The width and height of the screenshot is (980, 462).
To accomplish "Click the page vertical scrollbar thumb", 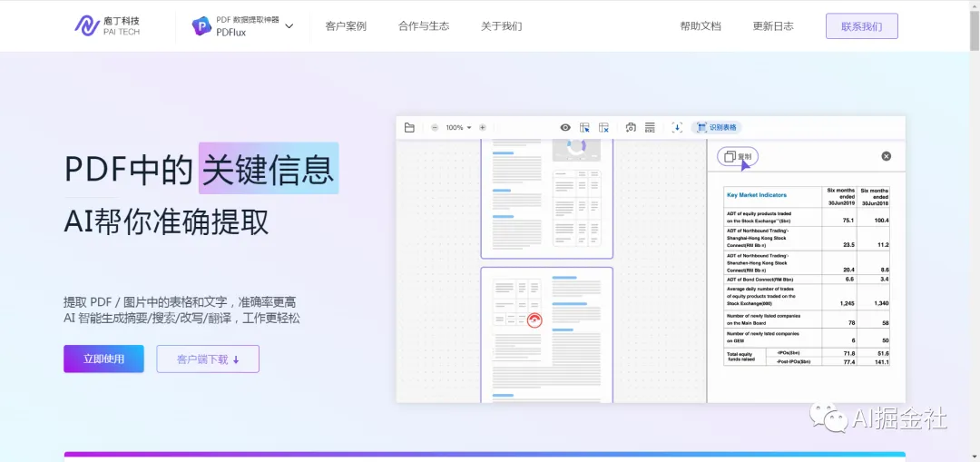I will point(975,30).
